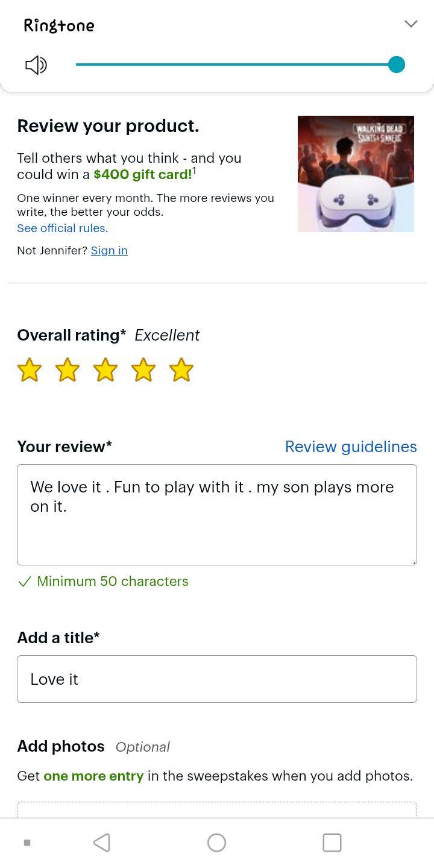Select the fifth star rating
This screenshot has height=868, width=434.
click(181, 370)
